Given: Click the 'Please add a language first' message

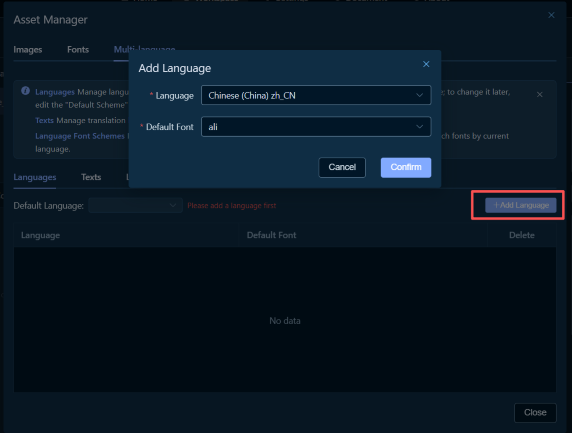Looking at the screenshot, I should click(x=232, y=206).
